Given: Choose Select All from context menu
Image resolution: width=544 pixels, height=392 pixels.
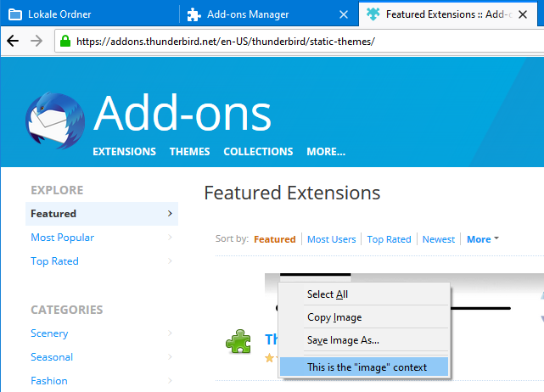Looking at the screenshot, I should coord(328,294).
